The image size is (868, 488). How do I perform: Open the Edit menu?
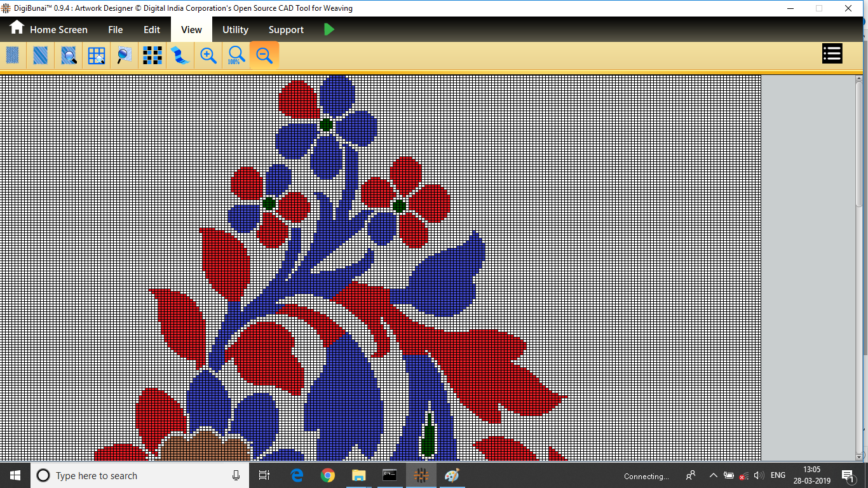[152, 29]
